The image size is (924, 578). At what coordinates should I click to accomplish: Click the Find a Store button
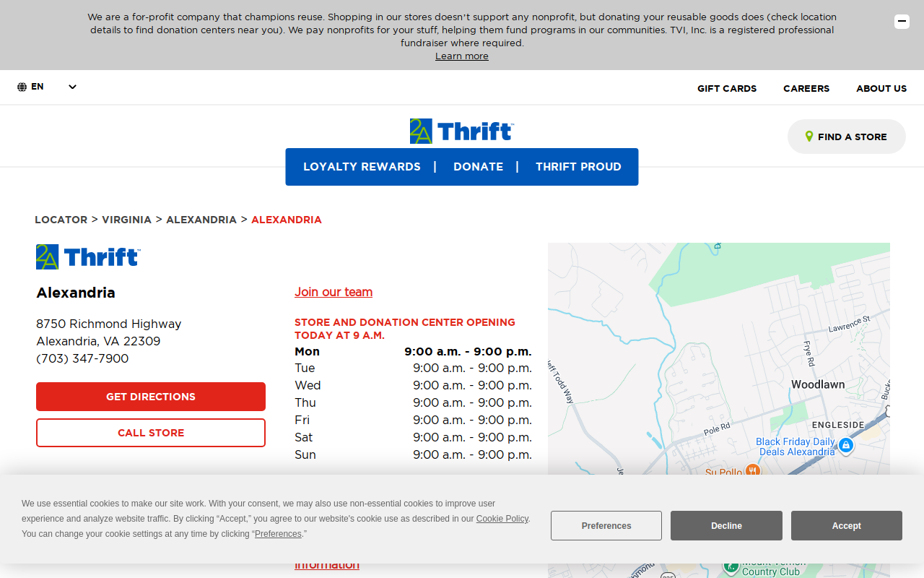846,137
